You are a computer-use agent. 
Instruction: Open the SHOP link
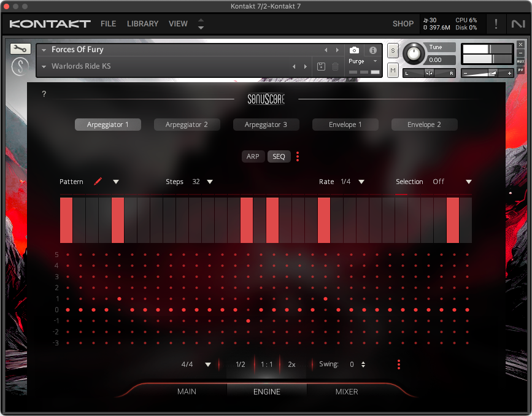403,24
